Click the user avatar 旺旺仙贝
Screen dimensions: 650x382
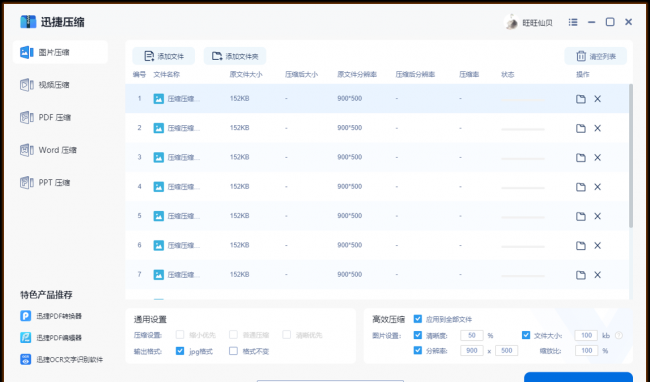coord(511,22)
